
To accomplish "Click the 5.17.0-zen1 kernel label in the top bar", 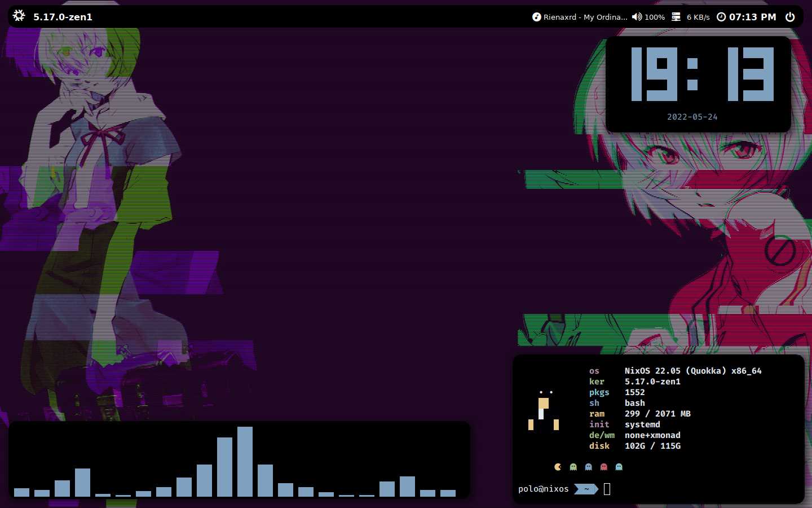I will 63,17.
